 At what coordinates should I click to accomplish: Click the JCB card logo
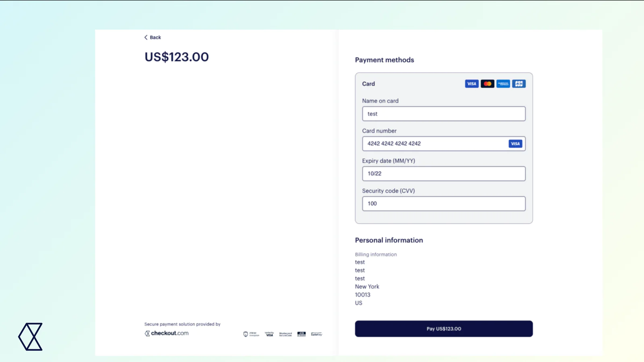519,84
